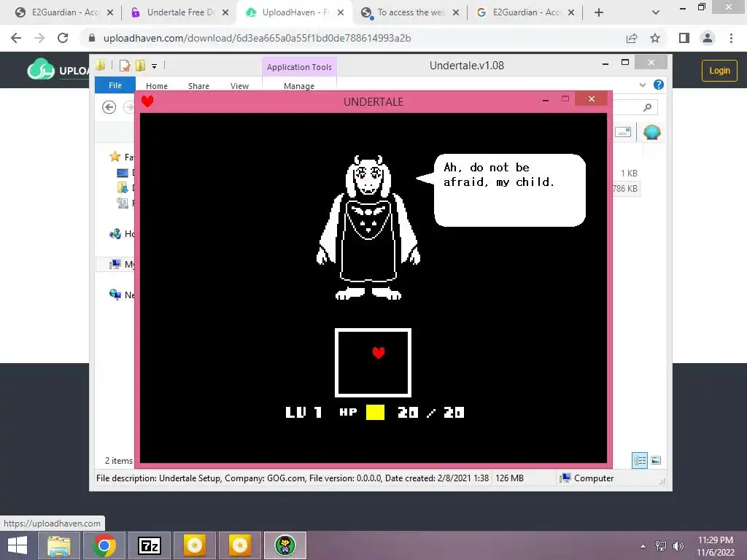The width and height of the screenshot is (747, 560).
Task: Open Chrome from the taskbar
Action: (x=104, y=545)
